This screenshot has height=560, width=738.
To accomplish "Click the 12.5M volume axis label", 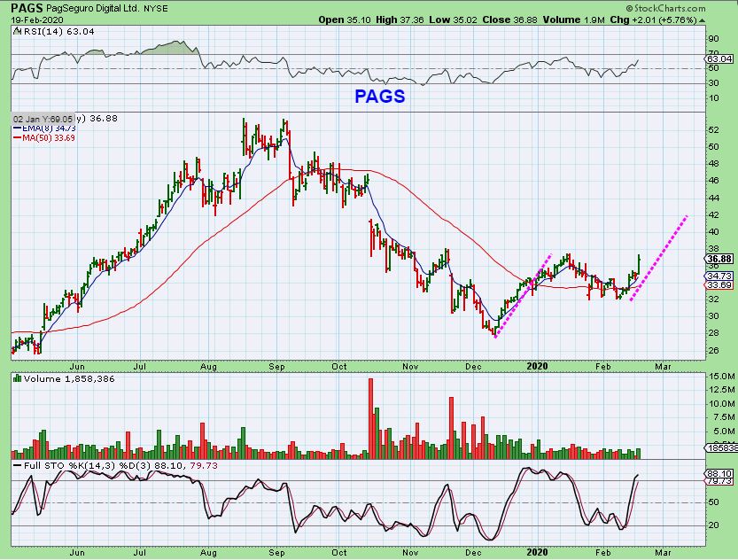I will [722, 390].
